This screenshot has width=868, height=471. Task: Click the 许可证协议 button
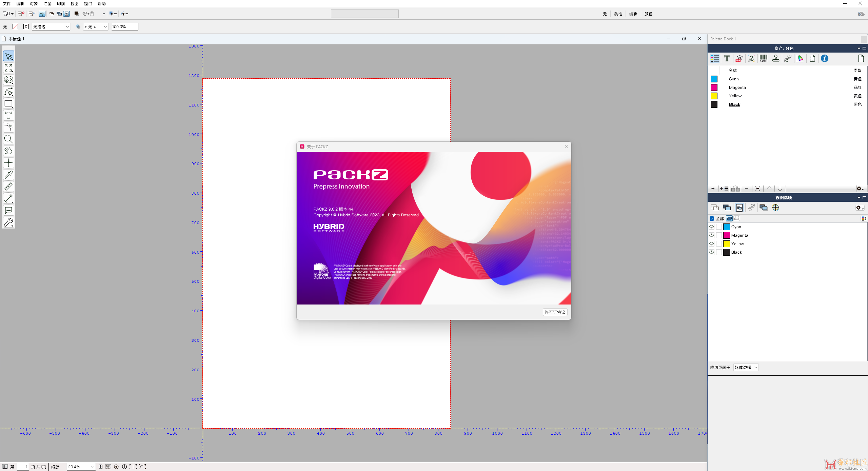[555, 312]
